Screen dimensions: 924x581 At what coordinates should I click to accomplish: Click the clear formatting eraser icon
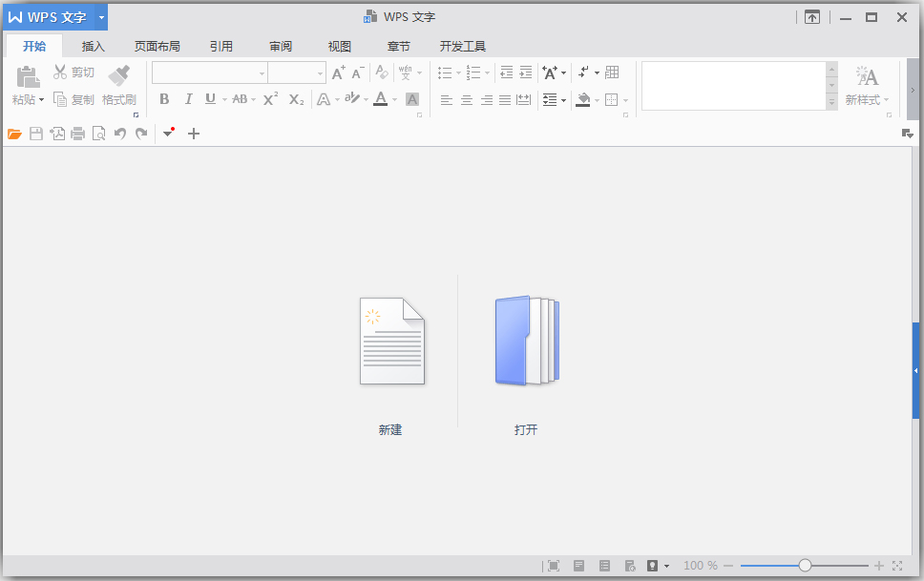[382, 72]
